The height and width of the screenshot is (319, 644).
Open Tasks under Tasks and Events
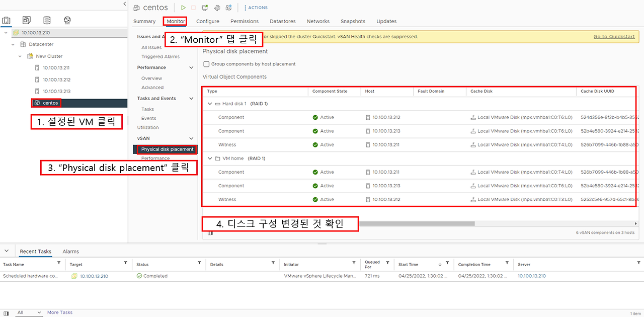(148, 109)
